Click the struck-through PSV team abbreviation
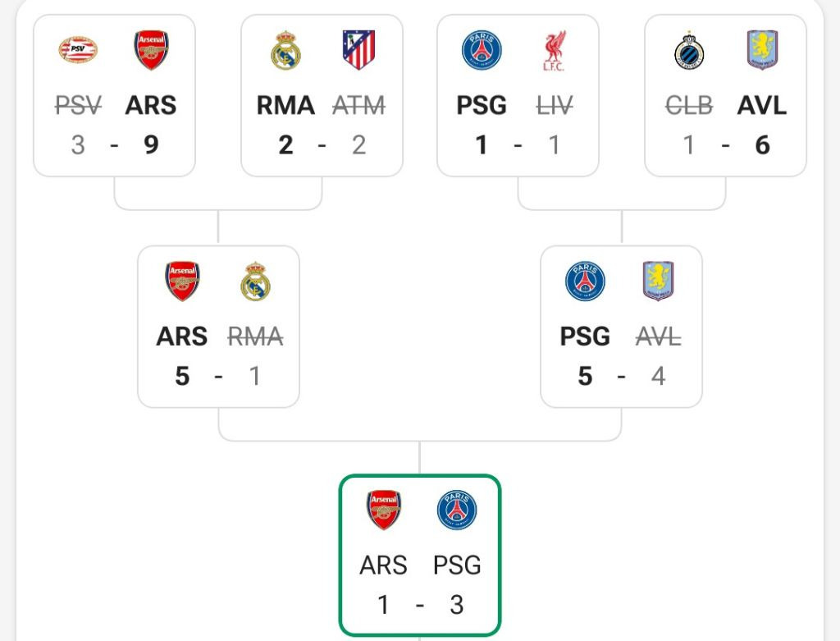Viewport: 840px width, 641px height. click(x=80, y=106)
